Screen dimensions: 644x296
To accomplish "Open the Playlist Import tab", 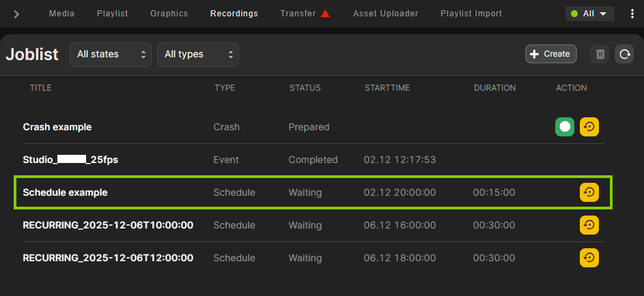I will pyautogui.click(x=471, y=14).
